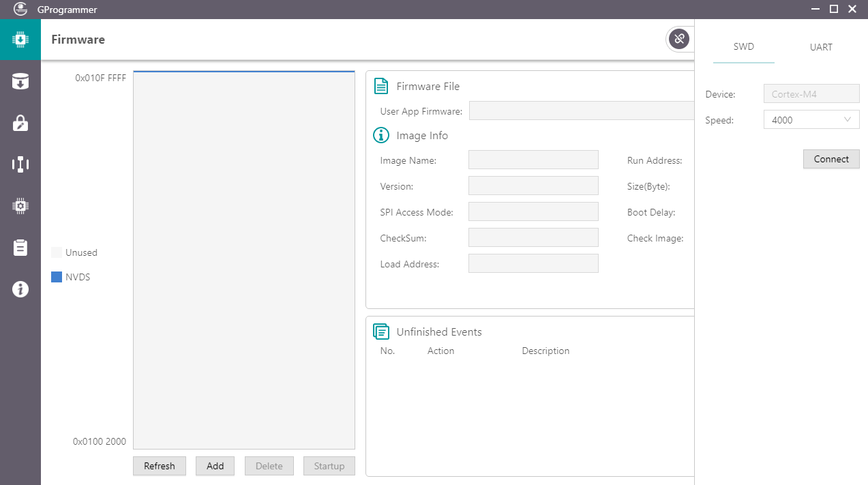Viewport: 868px width, 485px height.
Task: Open the Help info sidebar icon
Action: (x=20, y=289)
